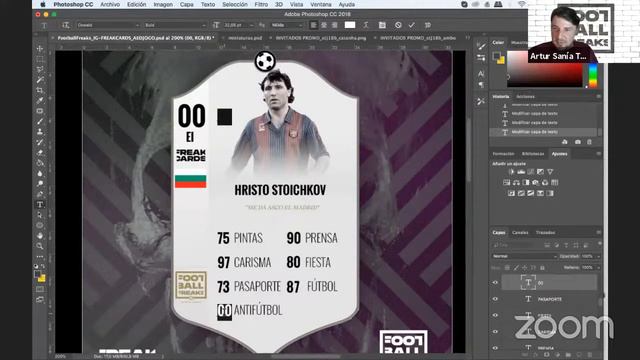The height and width of the screenshot is (360, 640).
Task: Select the Zoom magnifier tool
Action: click(x=40, y=246)
